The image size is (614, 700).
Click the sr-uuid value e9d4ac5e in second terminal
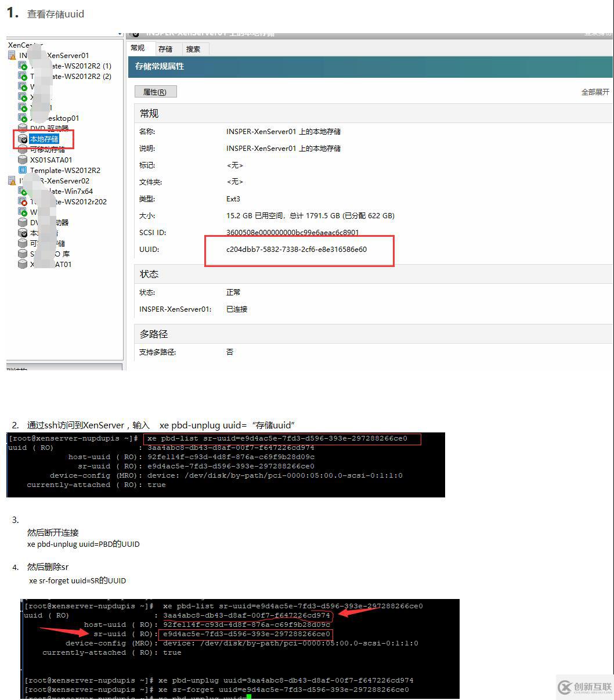[x=247, y=634]
